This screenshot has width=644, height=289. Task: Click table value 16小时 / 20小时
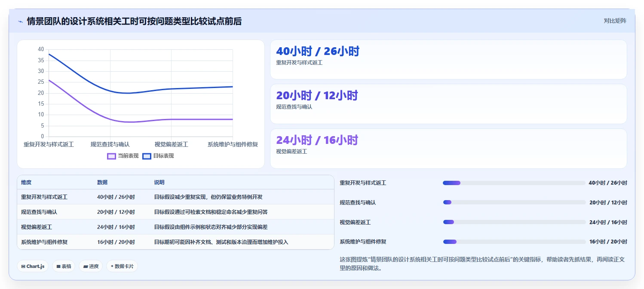[116, 242]
